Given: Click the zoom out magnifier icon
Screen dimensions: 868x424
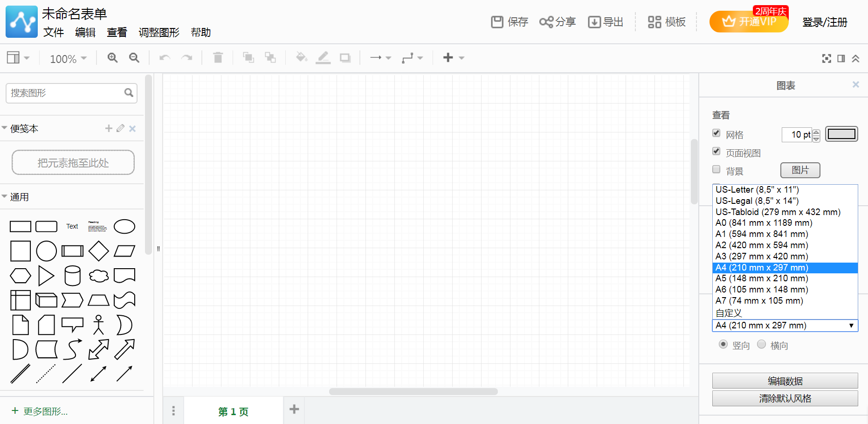Looking at the screenshot, I should pos(134,58).
